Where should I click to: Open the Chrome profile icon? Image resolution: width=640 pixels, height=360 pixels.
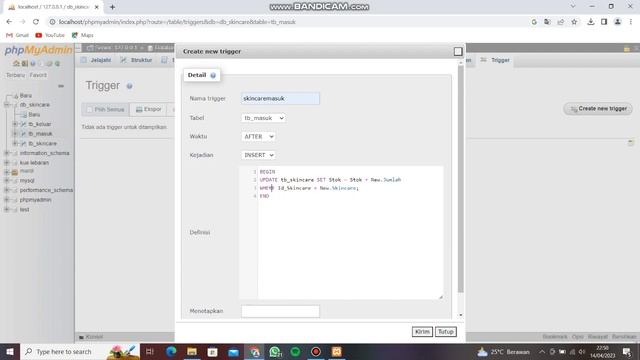(618, 22)
